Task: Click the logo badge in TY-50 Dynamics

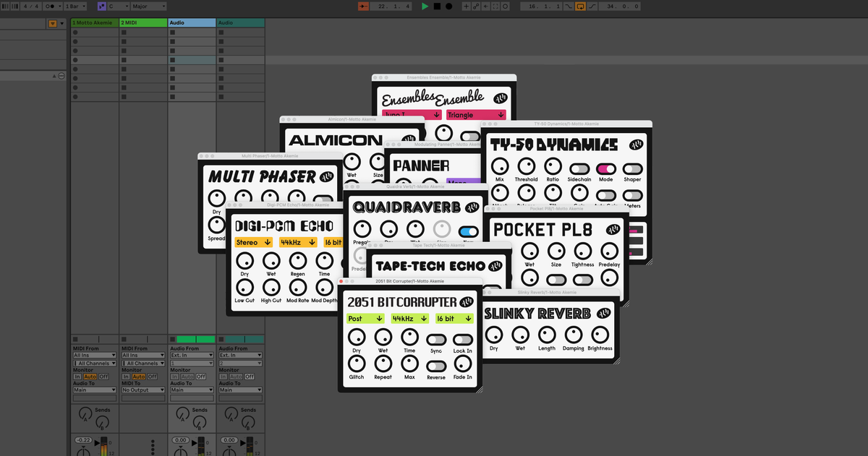Action: tap(637, 145)
